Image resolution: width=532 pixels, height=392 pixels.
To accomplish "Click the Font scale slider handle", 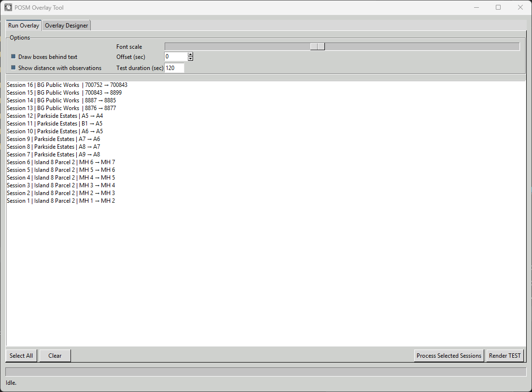I will (318, 46).
